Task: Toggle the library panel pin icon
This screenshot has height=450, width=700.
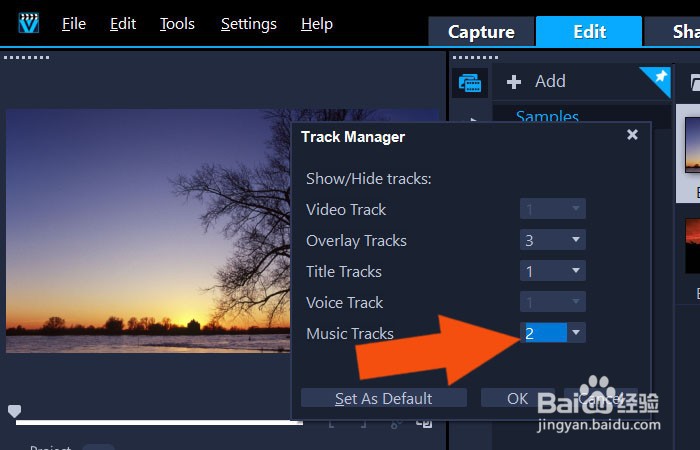Action: pyautogui.click(x=660, y=77)
